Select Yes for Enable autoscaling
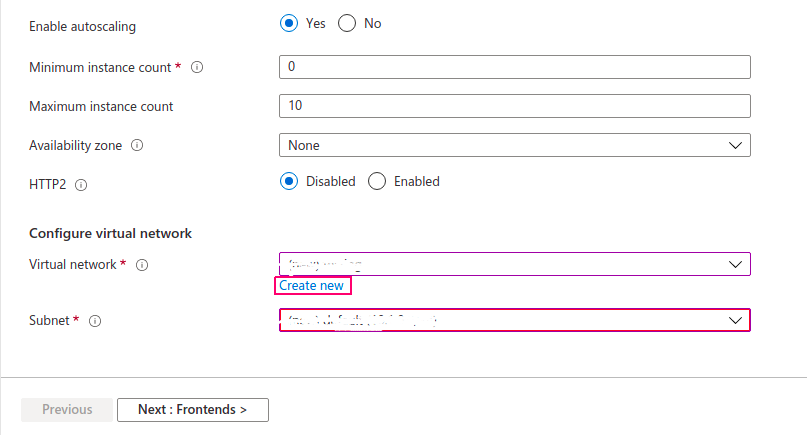The image size is (807, 435). (289, 24)
